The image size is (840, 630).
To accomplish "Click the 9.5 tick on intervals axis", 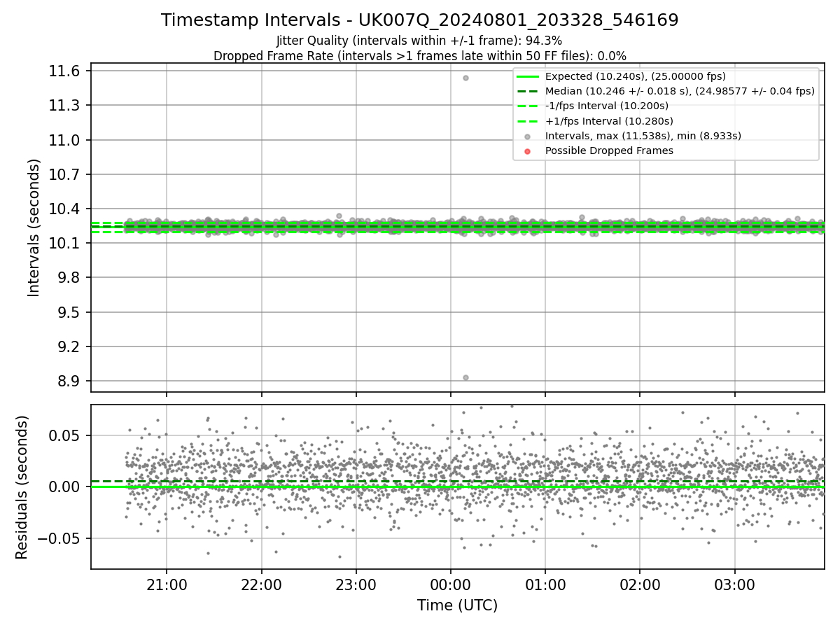I will pos(70,312).
